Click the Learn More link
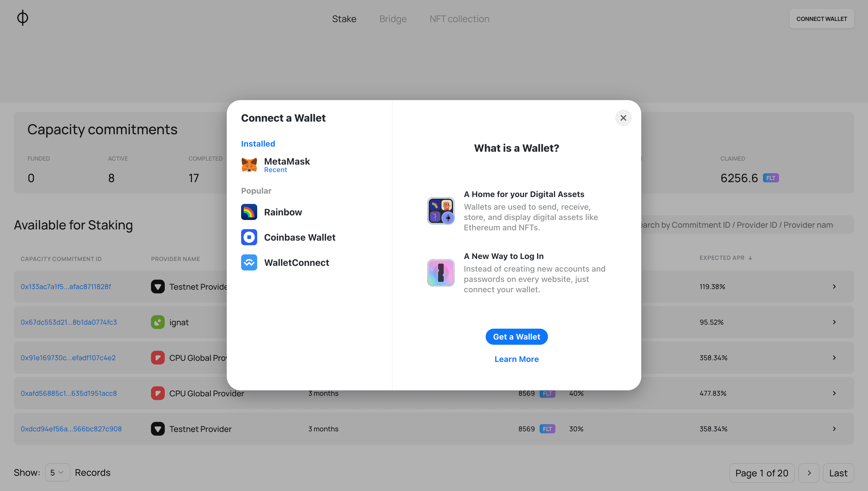The height and width of the screenshot is (491, 868). (x=516, y=359)
